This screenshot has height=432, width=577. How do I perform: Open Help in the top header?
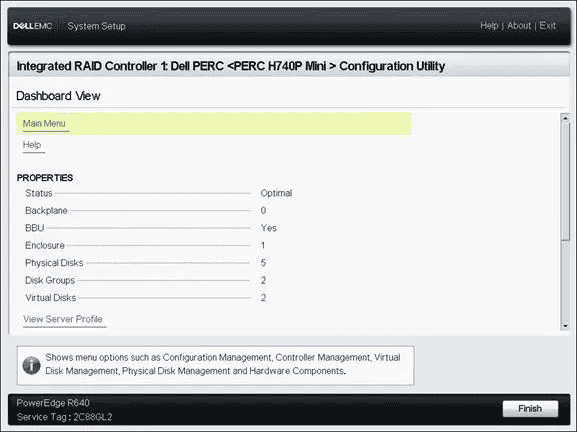[x=489, y=26]
